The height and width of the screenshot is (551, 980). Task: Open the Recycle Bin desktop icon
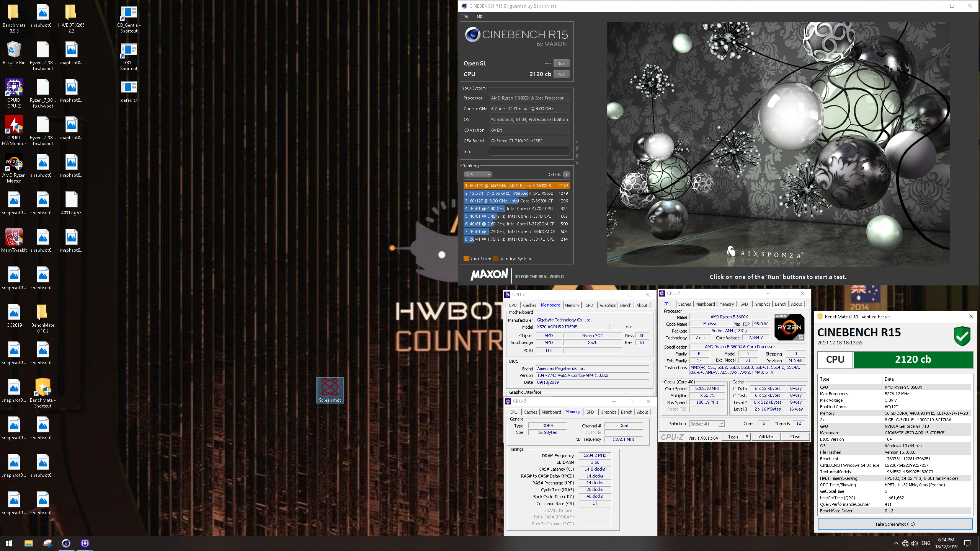click(x=14, y=53)
